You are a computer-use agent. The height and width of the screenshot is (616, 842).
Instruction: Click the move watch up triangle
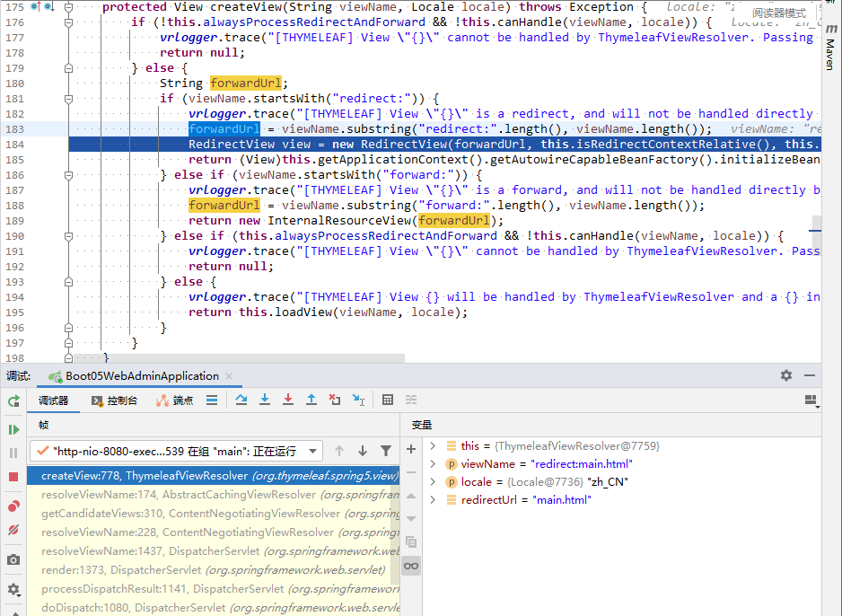pos(411,496)
